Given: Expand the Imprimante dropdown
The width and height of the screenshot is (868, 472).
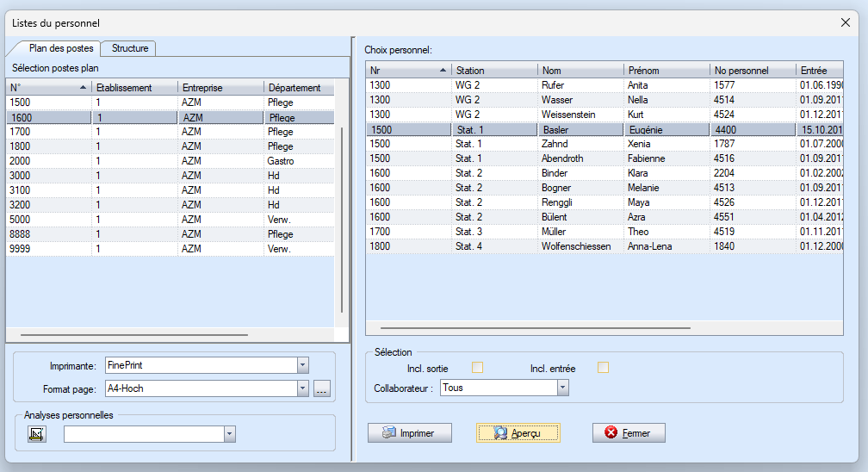Looking at the screenshot, I should (302, 365).
